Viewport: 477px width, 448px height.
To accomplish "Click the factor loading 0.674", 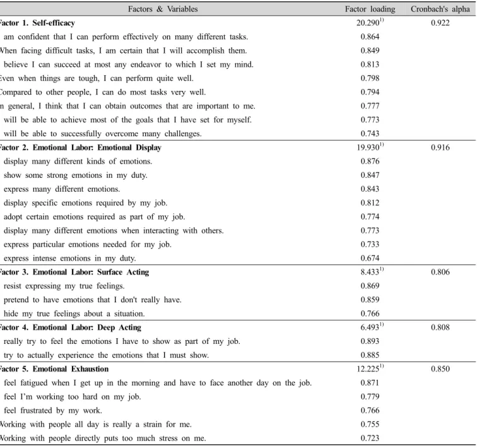I will click(370, 259).
